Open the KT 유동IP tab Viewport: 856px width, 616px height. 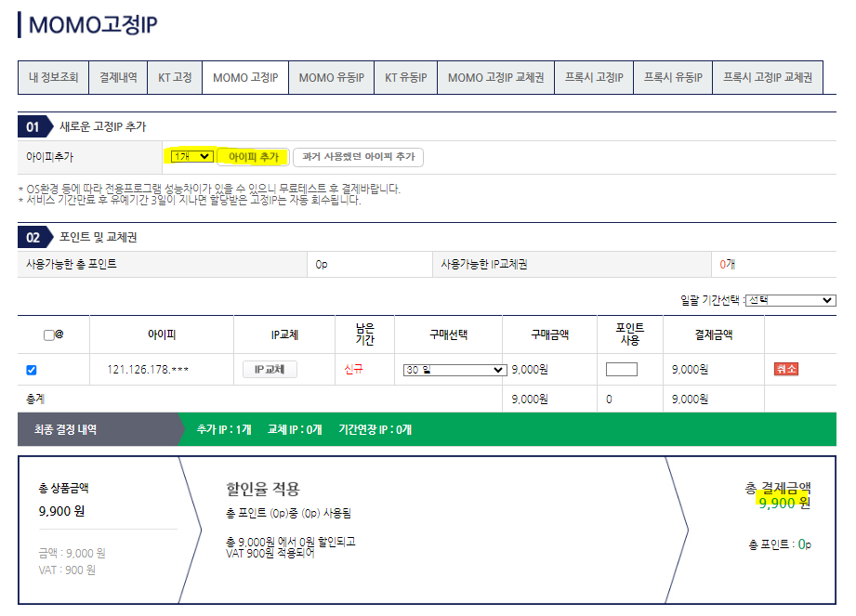point(405,78)
